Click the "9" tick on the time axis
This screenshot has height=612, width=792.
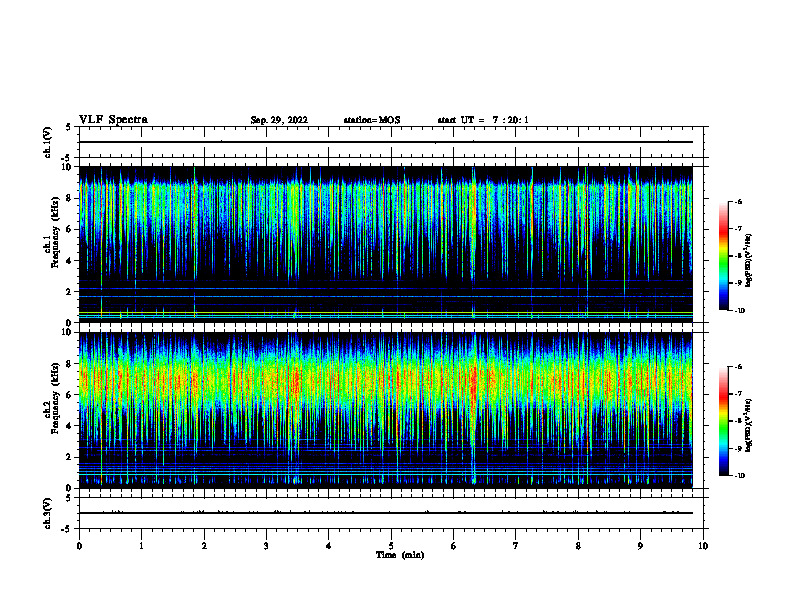tap(640, 546)
